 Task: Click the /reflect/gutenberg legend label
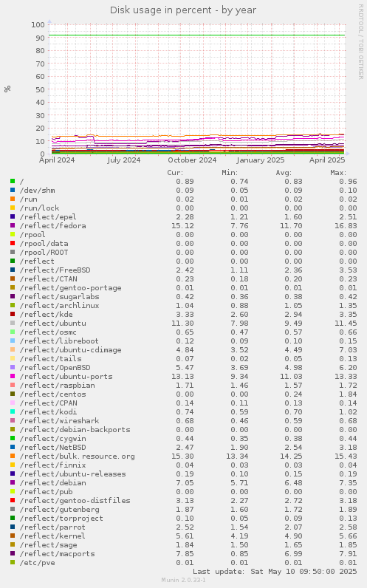[x=60, y=509]
